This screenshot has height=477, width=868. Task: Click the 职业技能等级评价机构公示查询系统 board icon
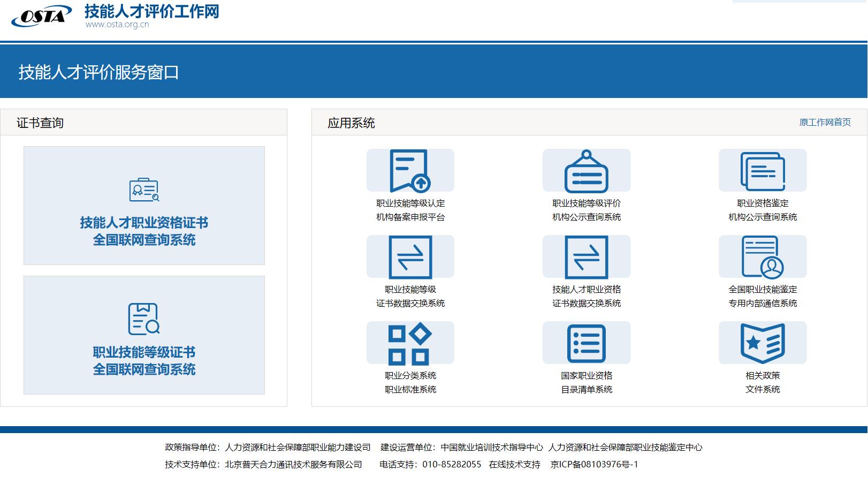pos(587,171)
